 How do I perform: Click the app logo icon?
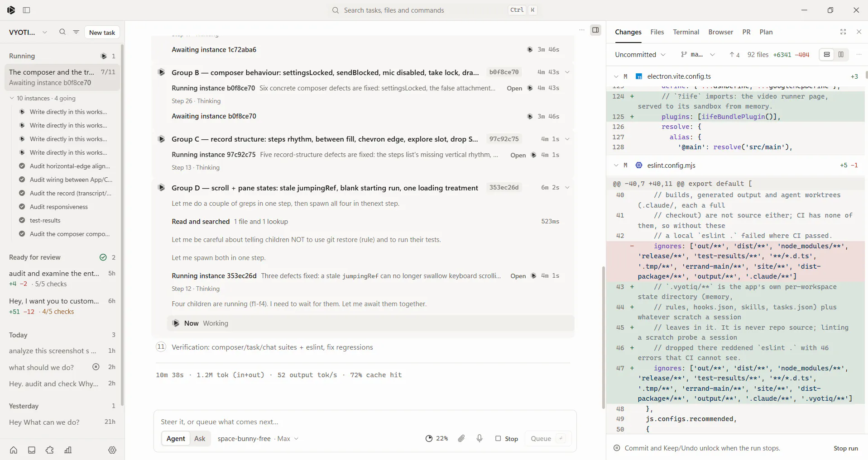tap(11, 10)
